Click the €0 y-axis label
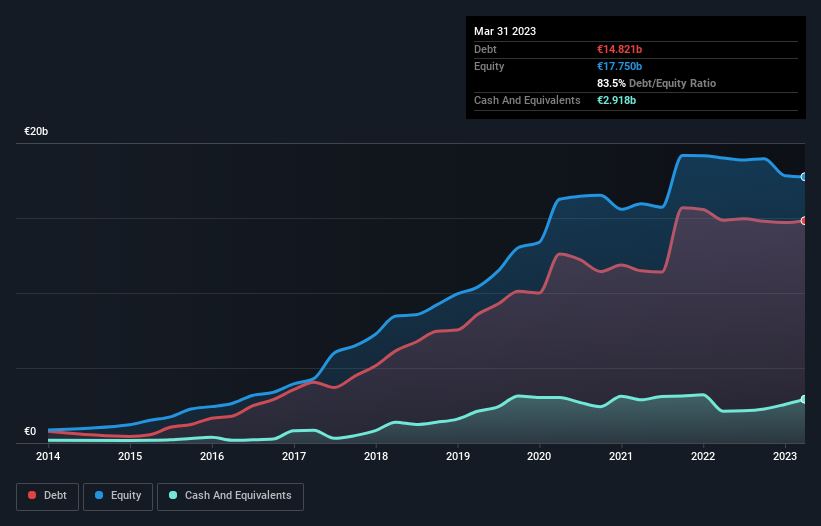 pos(30,431)
